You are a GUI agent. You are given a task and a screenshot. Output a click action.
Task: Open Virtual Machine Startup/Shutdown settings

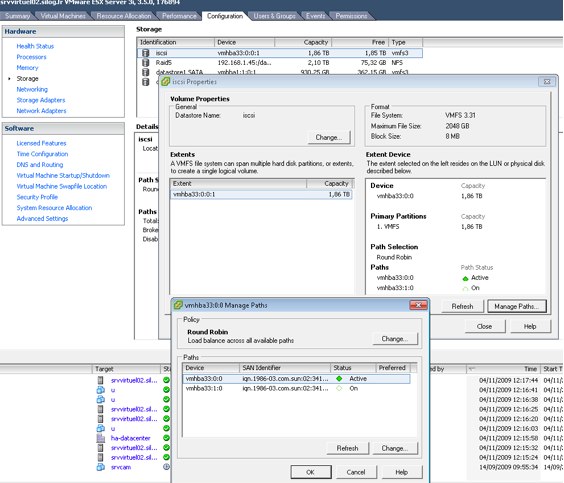click(x=63, y=176)
